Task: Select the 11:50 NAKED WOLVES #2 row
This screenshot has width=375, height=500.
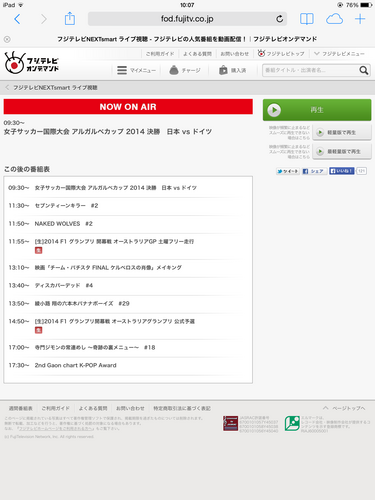Action: click(128, 224)
